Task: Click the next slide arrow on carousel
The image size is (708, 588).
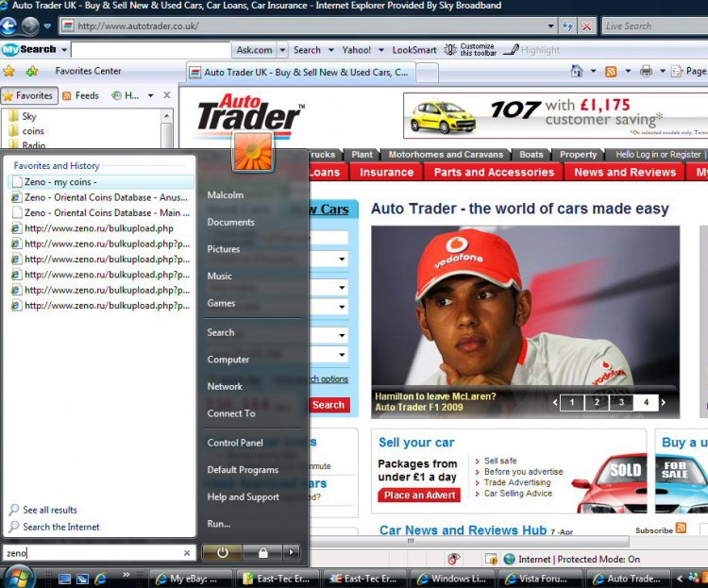Action: tap(664, 402)
